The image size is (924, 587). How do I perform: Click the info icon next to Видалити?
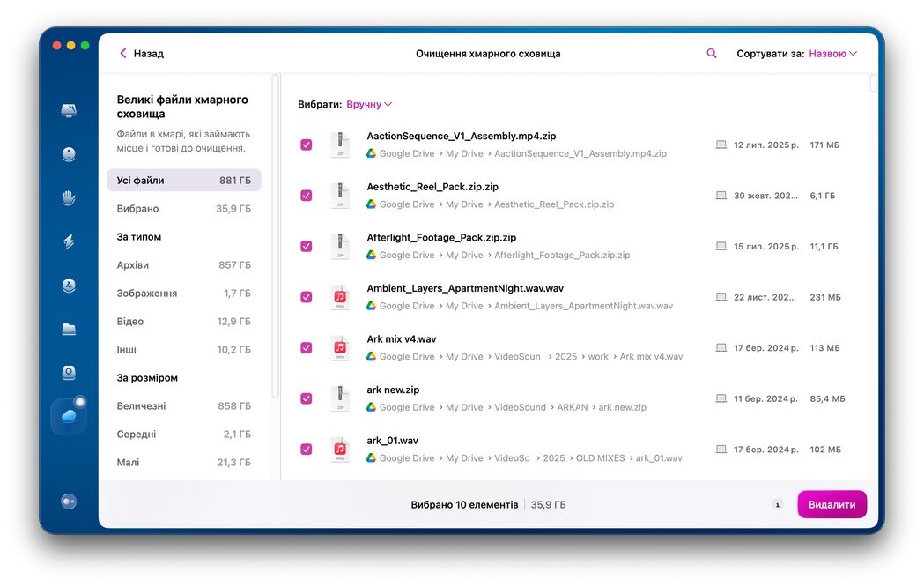777,505
